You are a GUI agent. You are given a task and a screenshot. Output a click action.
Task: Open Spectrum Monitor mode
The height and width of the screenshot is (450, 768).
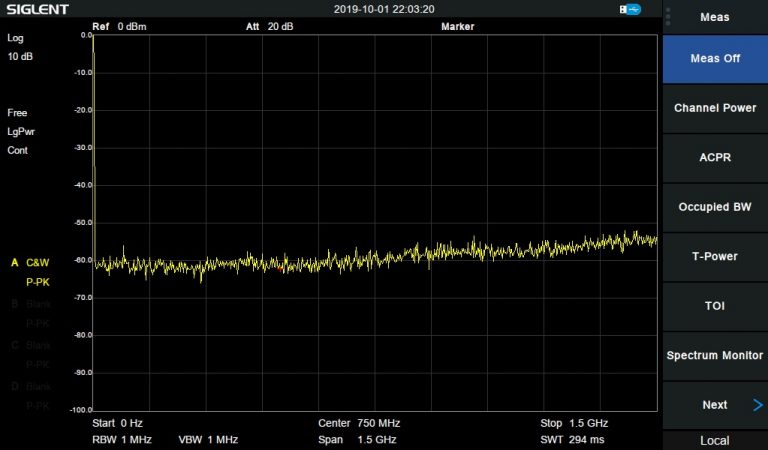click(x=714, y=355)
